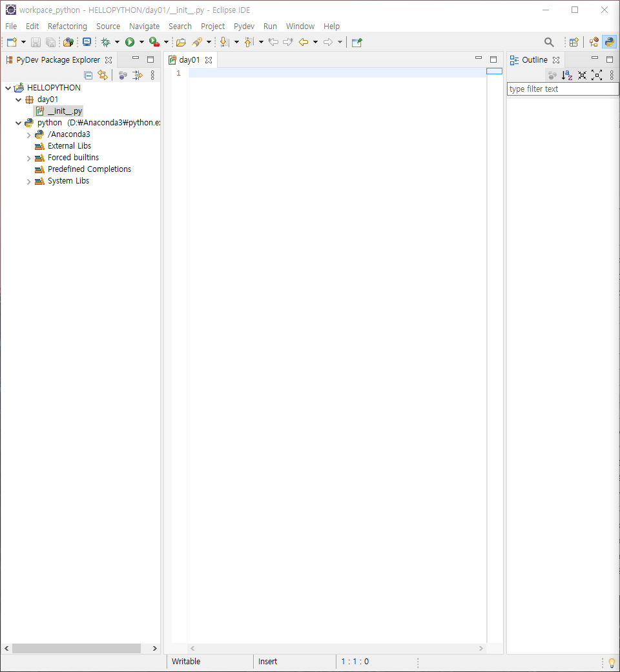
Task: Click the Save All icon
Action: tap(50, 42)
